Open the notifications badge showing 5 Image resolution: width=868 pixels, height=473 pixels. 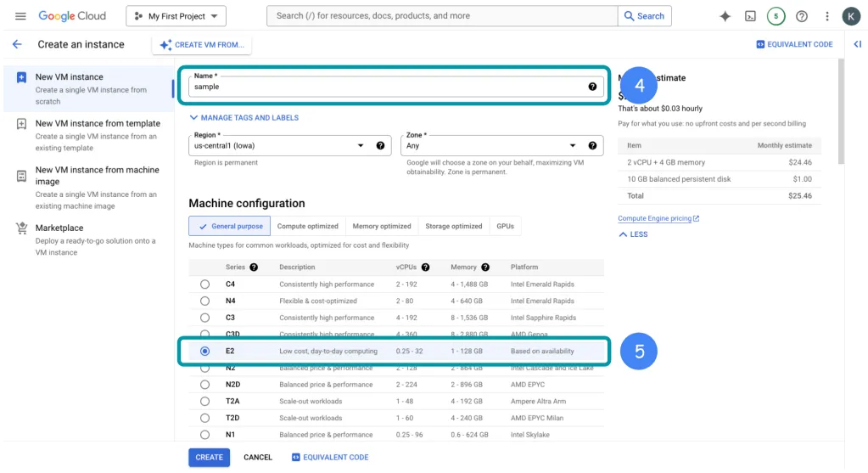coord(776,16)
